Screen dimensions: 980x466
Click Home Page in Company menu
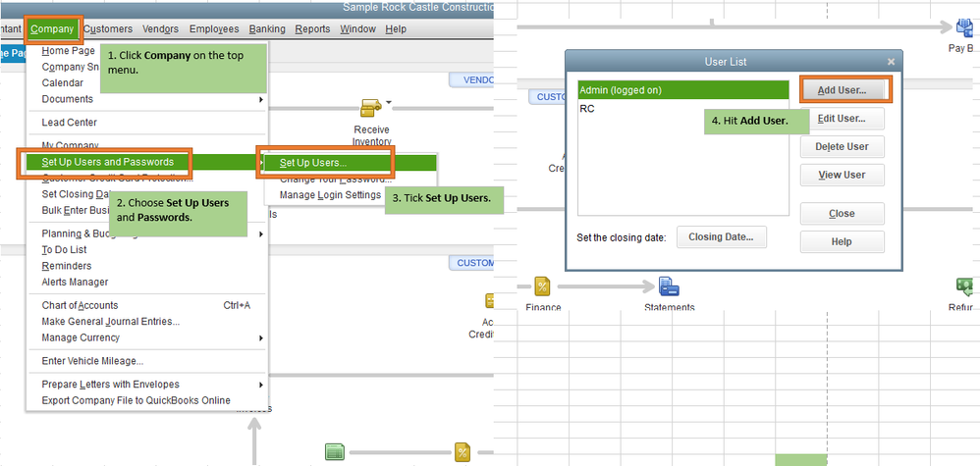coord(68,51)
